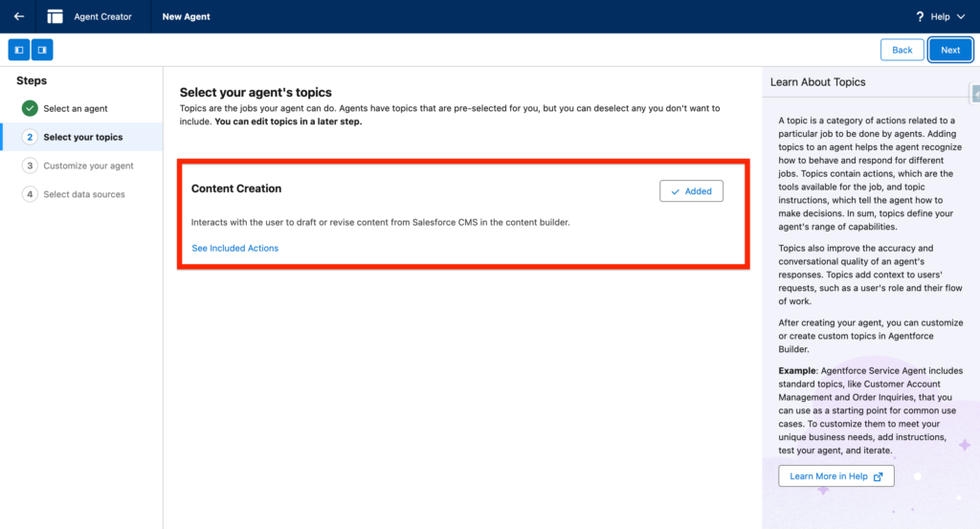Go to Select your topics step
The width and height of the screenshot is (980, 529).
click(82, 137)
